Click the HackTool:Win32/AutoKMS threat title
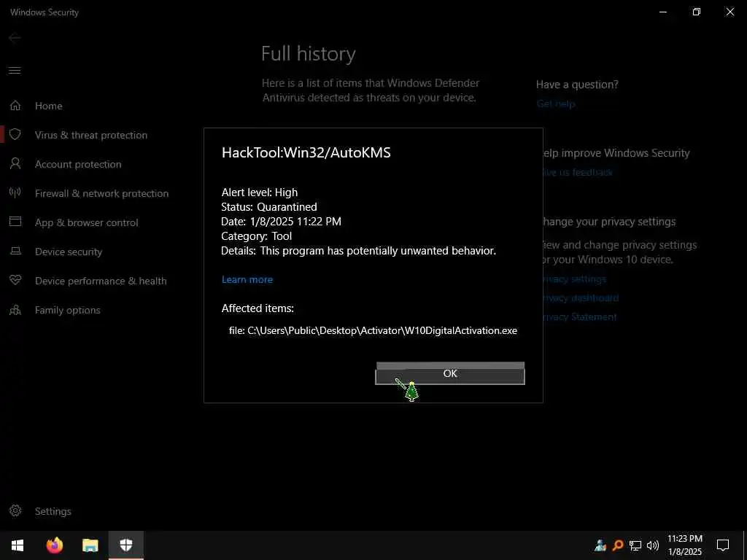 pos(306,152)
